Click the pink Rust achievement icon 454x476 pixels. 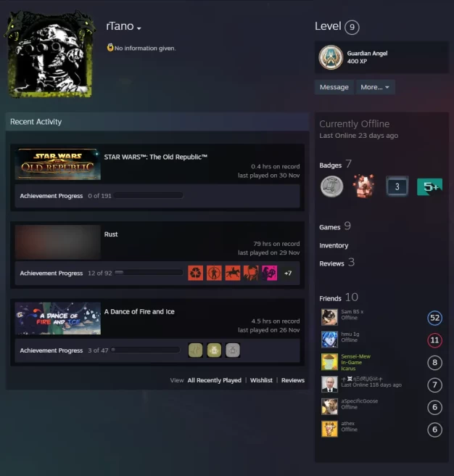coord(270,273)
